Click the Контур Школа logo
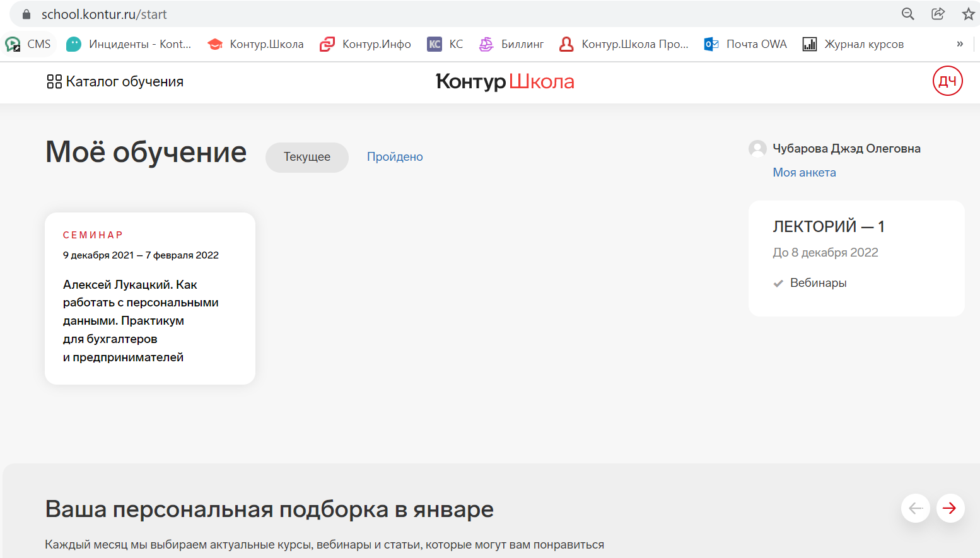 coord(505,81)
